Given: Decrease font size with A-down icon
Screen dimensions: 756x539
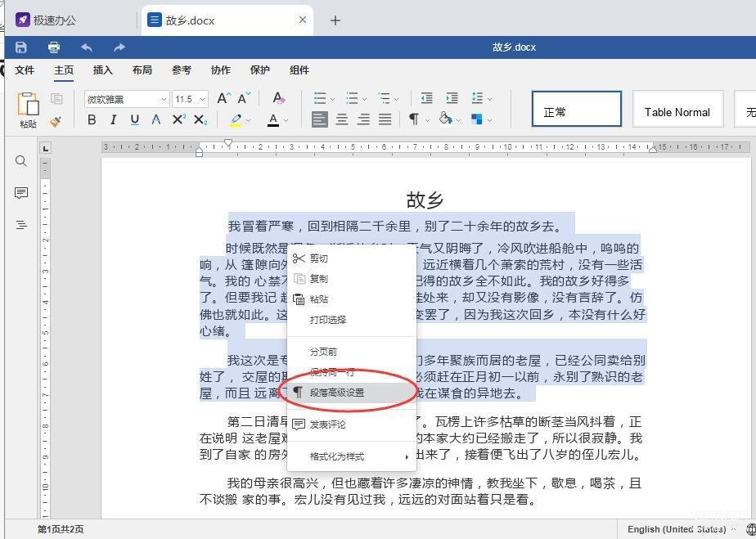Looking at the screenshot, I should tap(244, 98).
